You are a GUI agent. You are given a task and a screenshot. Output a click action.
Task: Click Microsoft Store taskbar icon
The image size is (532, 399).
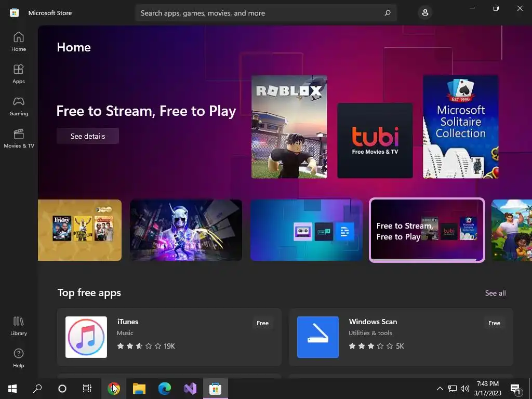click(216, 389)
